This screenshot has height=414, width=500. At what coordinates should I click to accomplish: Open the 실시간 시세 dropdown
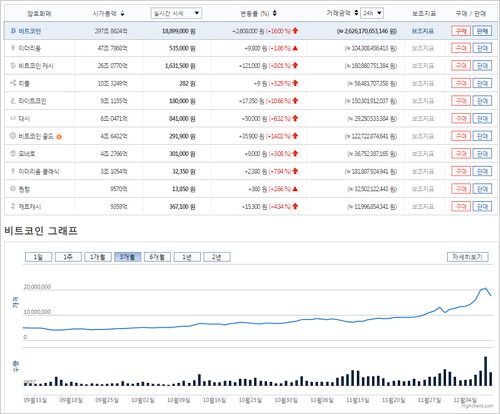click(176, 13)
